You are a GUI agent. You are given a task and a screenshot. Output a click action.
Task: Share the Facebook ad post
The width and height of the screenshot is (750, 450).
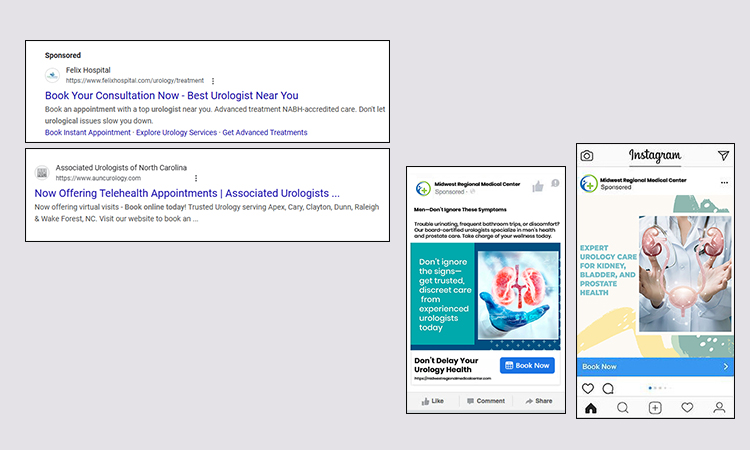539,401
